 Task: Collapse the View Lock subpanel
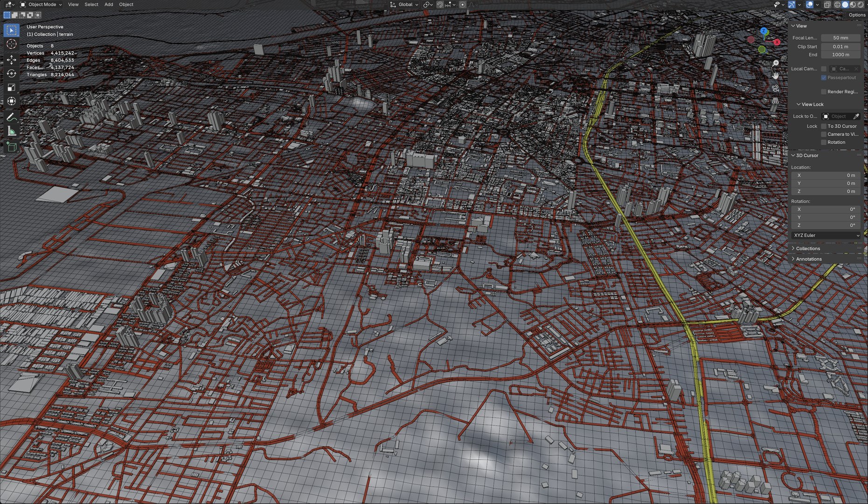click(810, 104)
